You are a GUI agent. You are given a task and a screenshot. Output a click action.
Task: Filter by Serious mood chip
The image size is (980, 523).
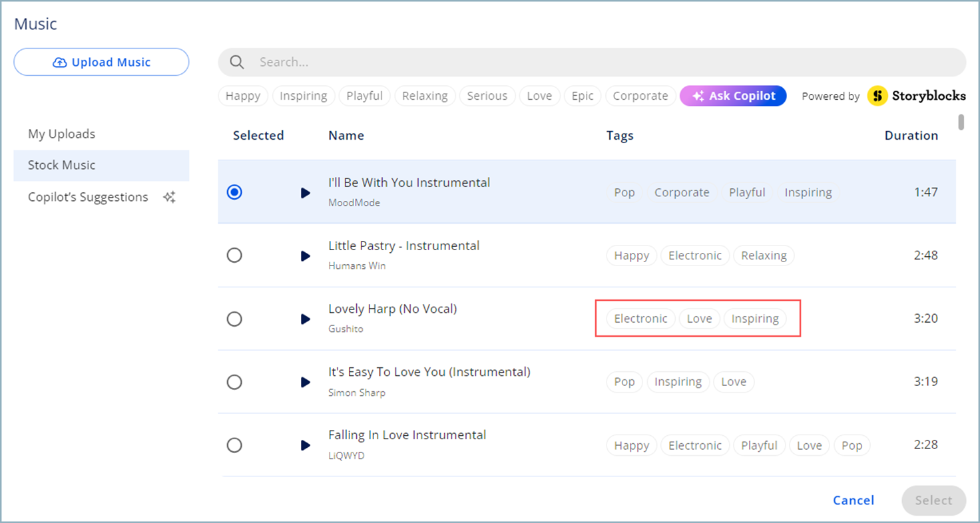click(x=487, y=96)
